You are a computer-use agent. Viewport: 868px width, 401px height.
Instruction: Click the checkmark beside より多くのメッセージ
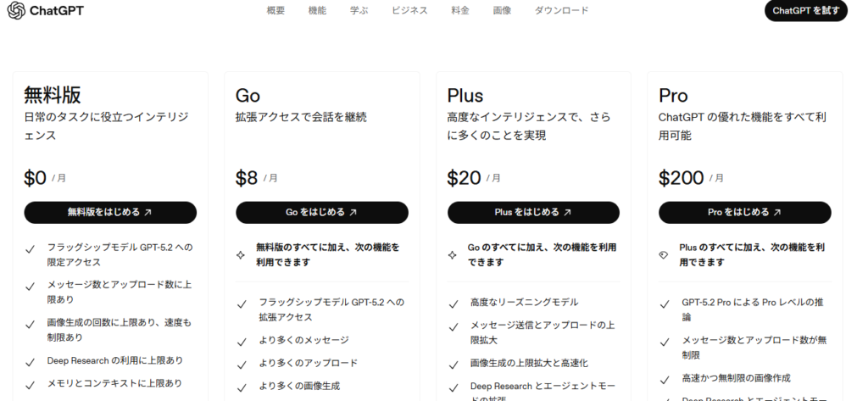click(242, 341)
